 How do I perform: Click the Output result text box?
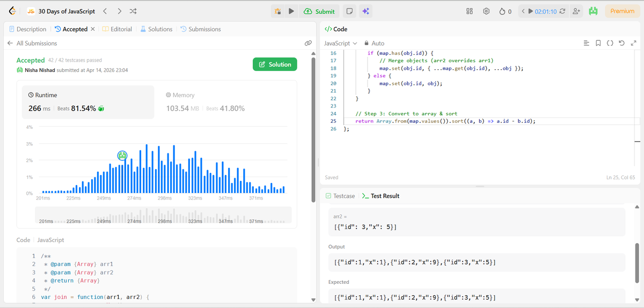pyautogui.click(x=477, y=262)
